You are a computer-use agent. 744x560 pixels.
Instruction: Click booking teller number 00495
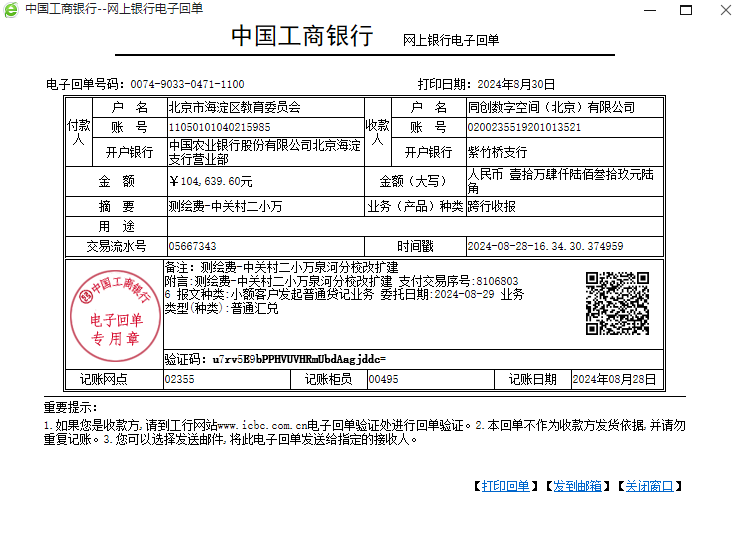[x=383, y=379]
